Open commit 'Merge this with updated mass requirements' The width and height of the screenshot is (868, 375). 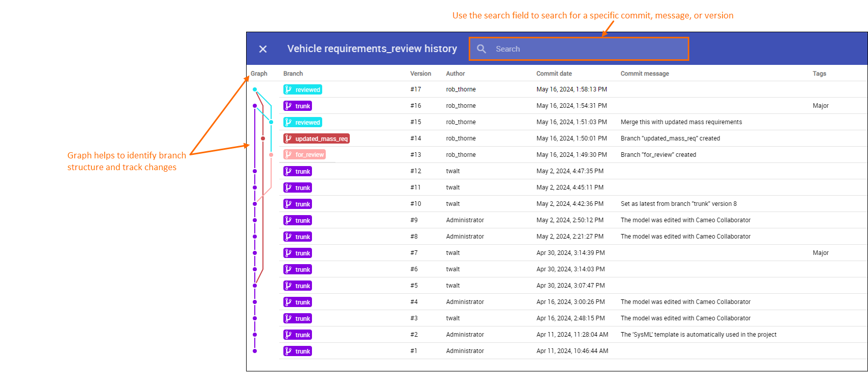pyautogui.click(x=681, y=122)
